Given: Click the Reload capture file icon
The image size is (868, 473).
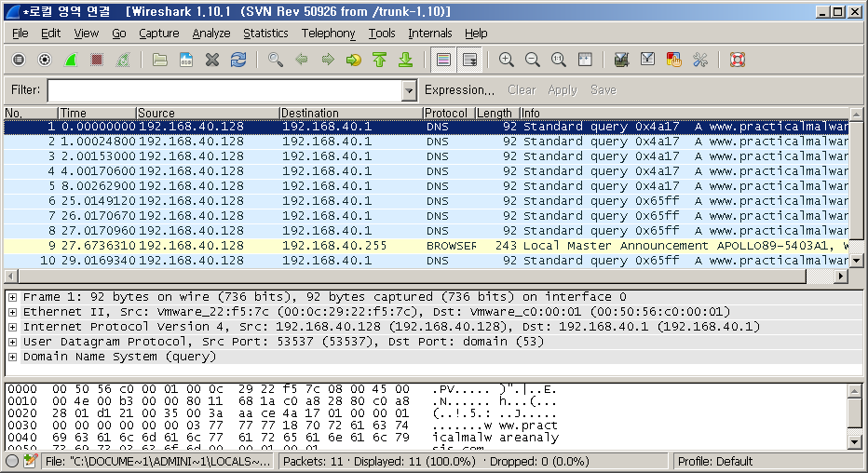Looking at the screenshot, I should [x=238, y=60].
